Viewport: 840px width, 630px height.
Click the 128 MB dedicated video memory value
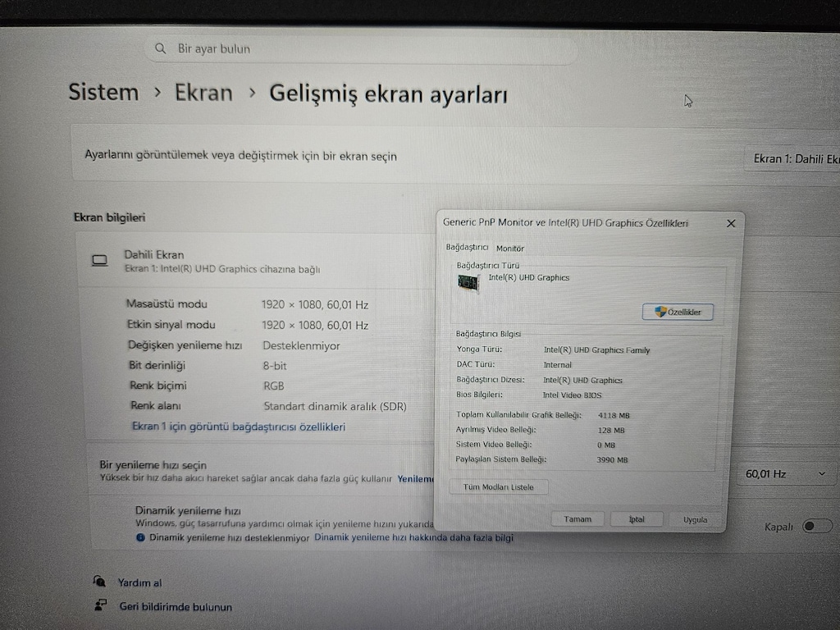[x=611, y=430]
